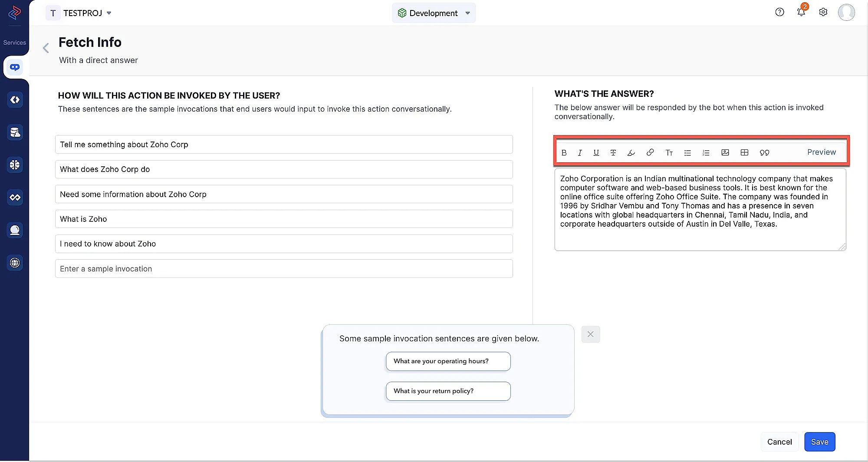The width and height of the screenshot is (868, 462).
Task: Open the notifications bell
Action: point(801,12)
